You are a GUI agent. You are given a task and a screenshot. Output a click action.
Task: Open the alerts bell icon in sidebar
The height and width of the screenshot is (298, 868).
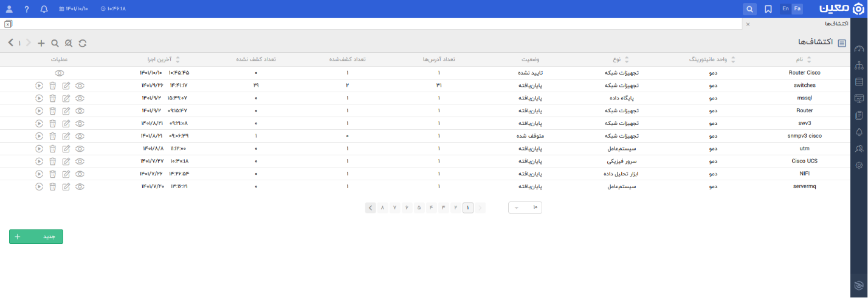pos(859,132)
